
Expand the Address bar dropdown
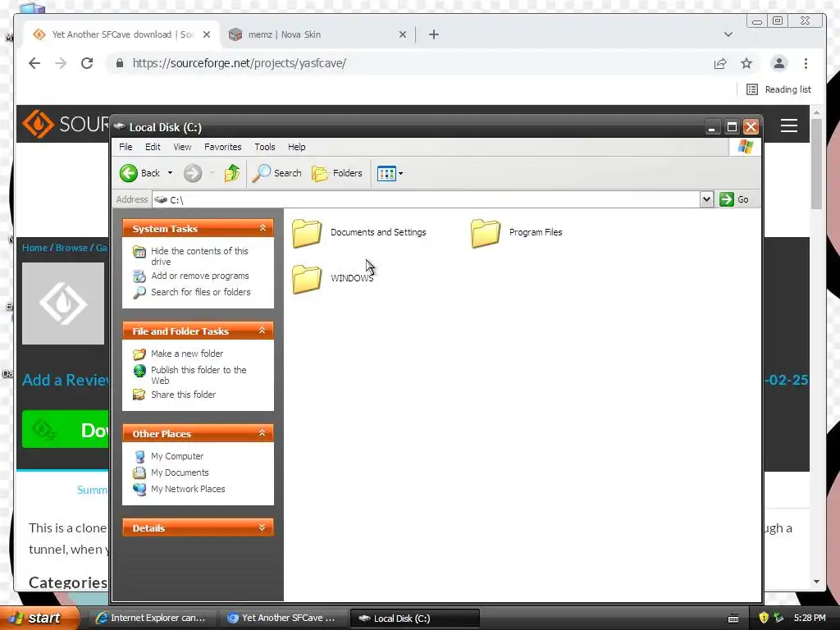coord(706,199)
